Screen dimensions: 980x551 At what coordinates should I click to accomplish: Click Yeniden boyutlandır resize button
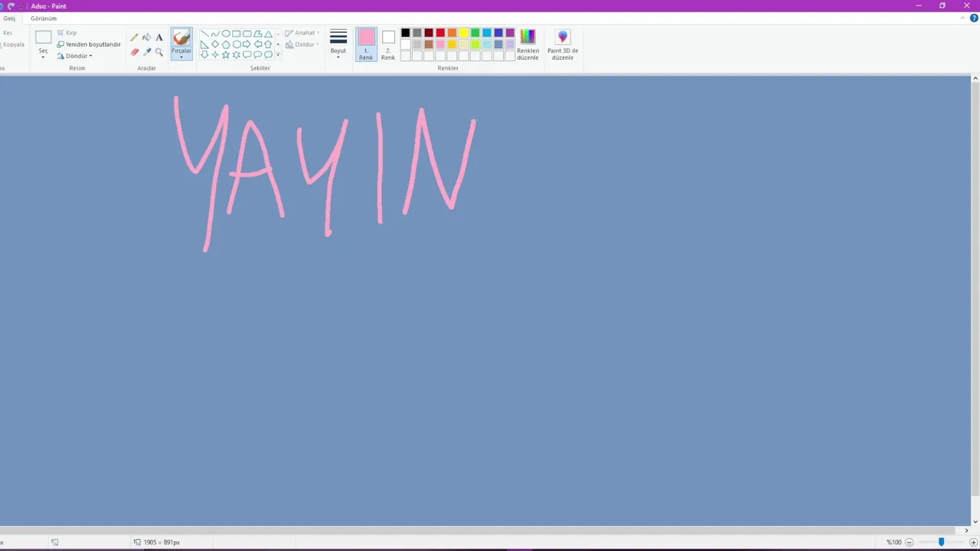(x=89, y=44)
